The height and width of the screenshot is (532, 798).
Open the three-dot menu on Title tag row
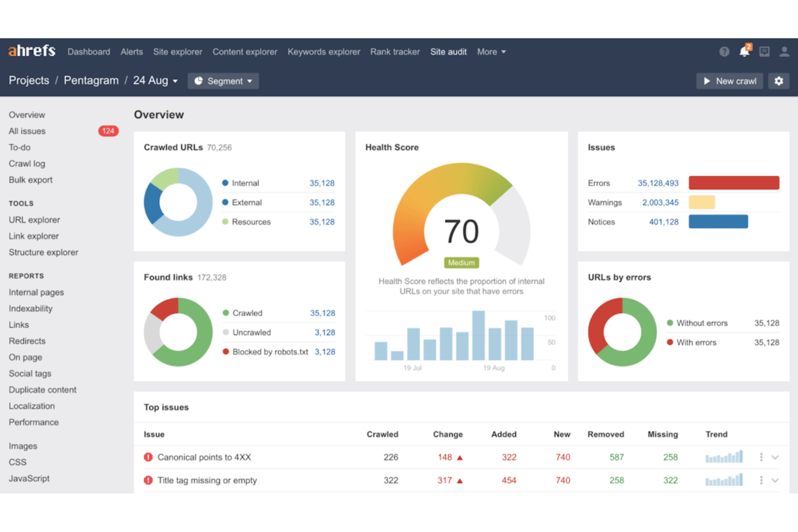(x=761, y=480)
